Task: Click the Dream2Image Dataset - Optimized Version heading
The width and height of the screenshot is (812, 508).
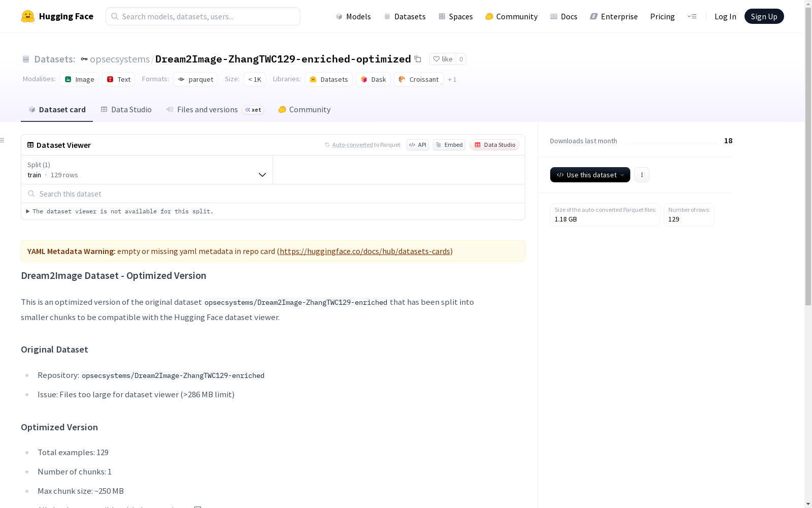Action: [114, 276]
